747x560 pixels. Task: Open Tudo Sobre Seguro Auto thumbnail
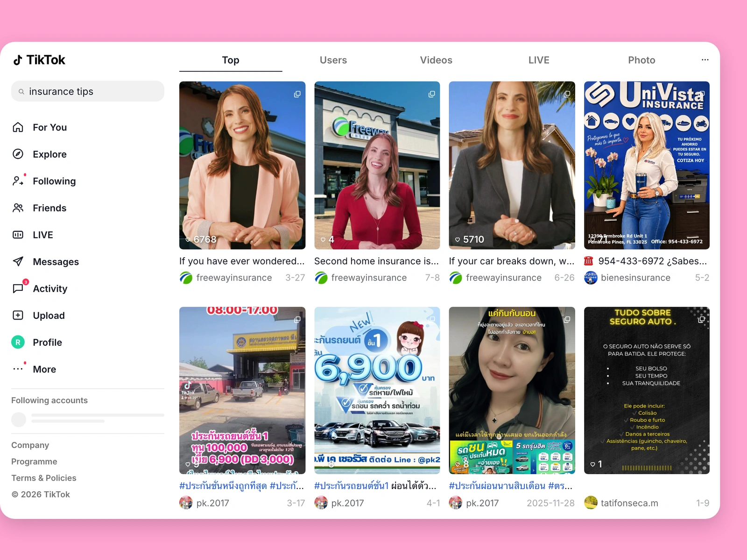click(647, 390)
